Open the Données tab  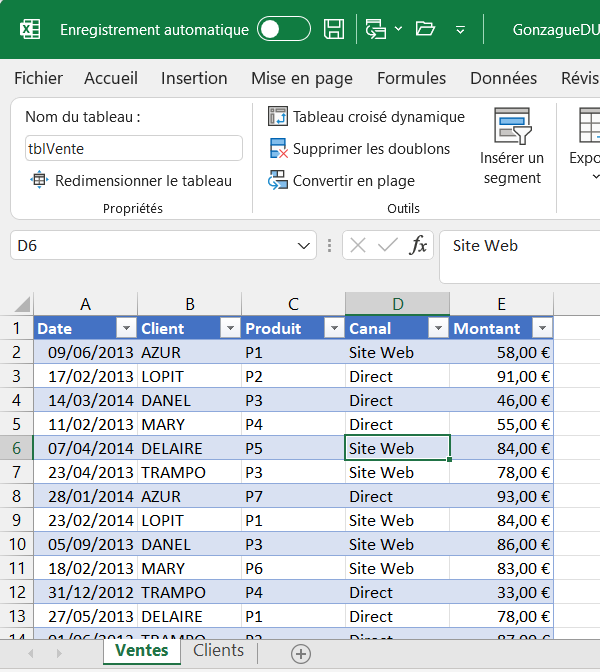pos(504,78)
